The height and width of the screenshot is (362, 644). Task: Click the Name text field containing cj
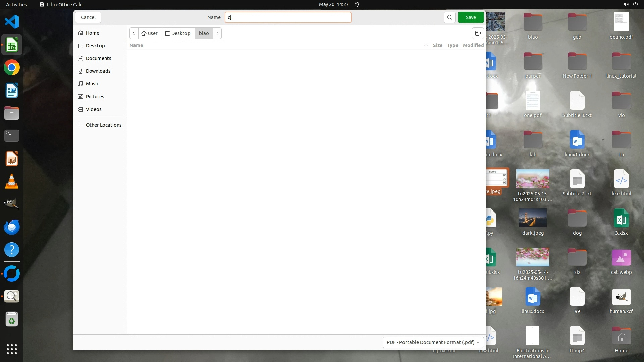pyautogui.click(x=288, y=17)
